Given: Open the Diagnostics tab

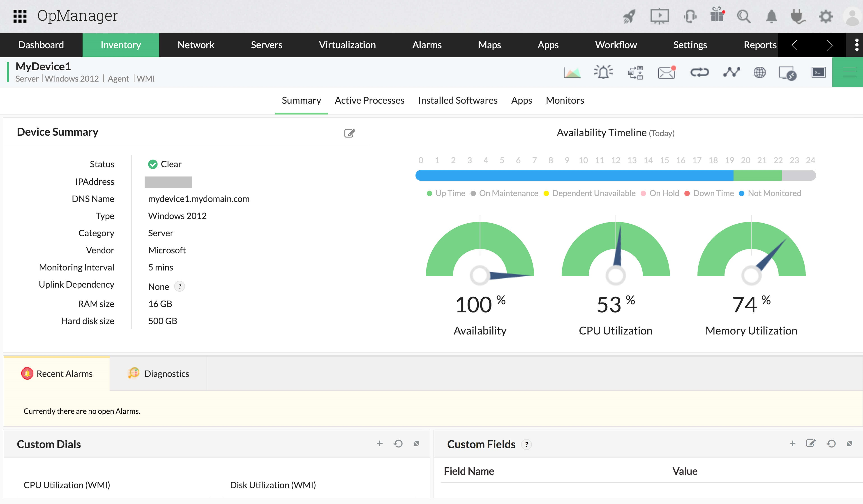Looking at the screenshot, I should pos(159,374).
